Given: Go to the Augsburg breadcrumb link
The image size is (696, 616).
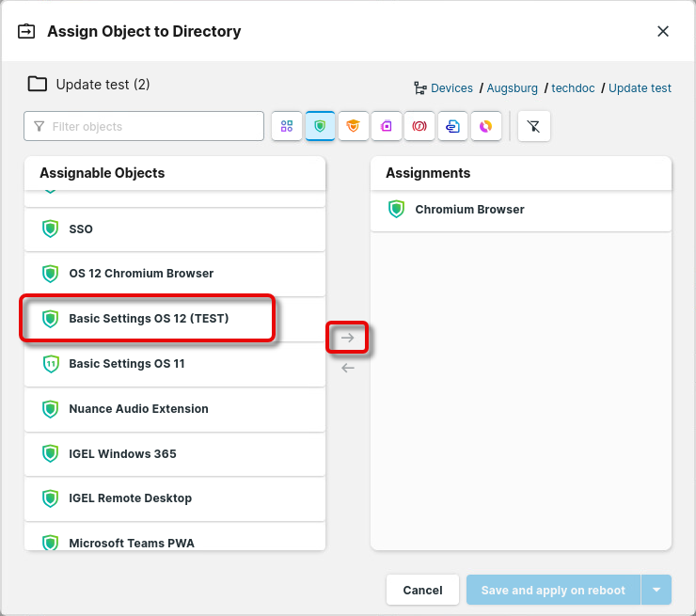Looking at the screenshot, I should (x=512, y=88).
